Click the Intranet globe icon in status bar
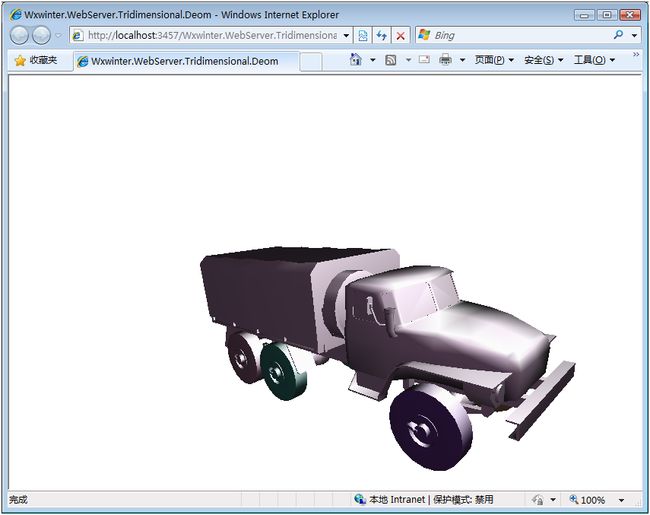Screen dimensions: 650x515 pos(360,499)
